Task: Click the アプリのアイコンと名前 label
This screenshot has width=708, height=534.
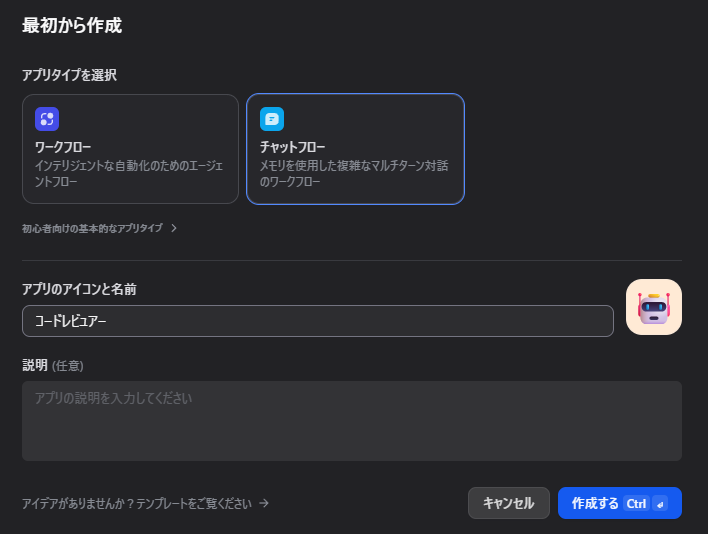Action: pyautogui.click(x=79, y=289)
